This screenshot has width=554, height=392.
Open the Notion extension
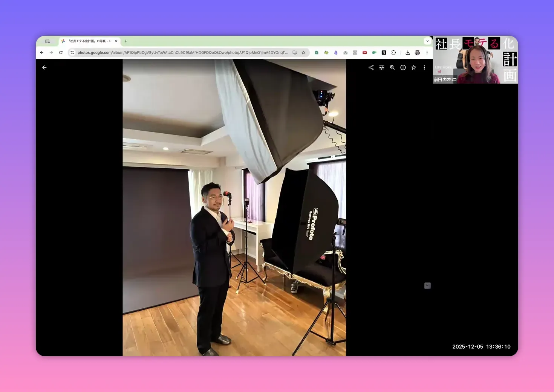click(384, 53)
